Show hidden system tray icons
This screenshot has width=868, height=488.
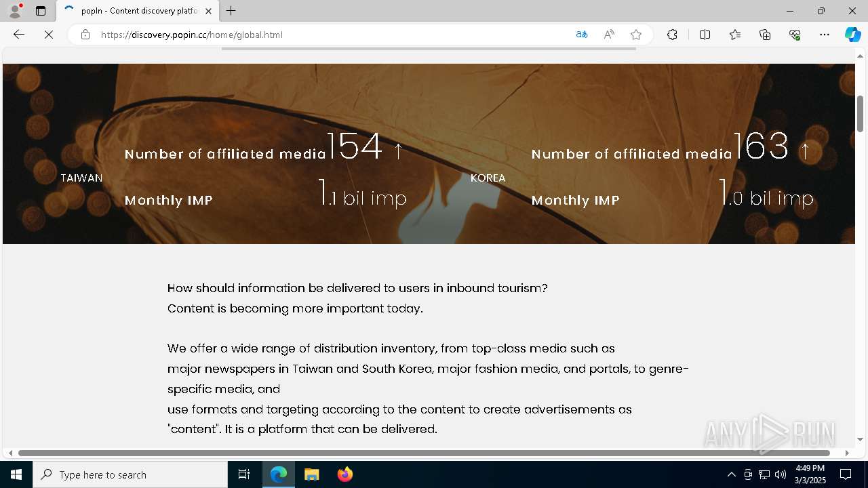click(731, 474)
